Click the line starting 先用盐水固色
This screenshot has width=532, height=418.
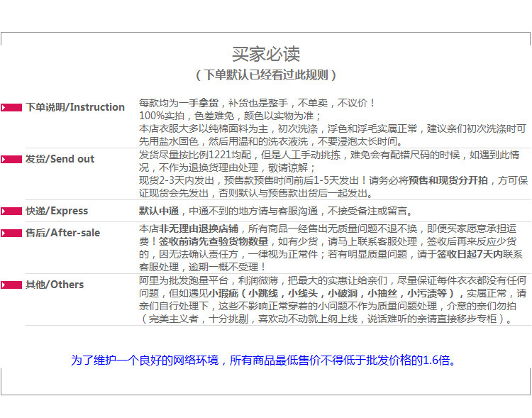(x=271, y=141)
